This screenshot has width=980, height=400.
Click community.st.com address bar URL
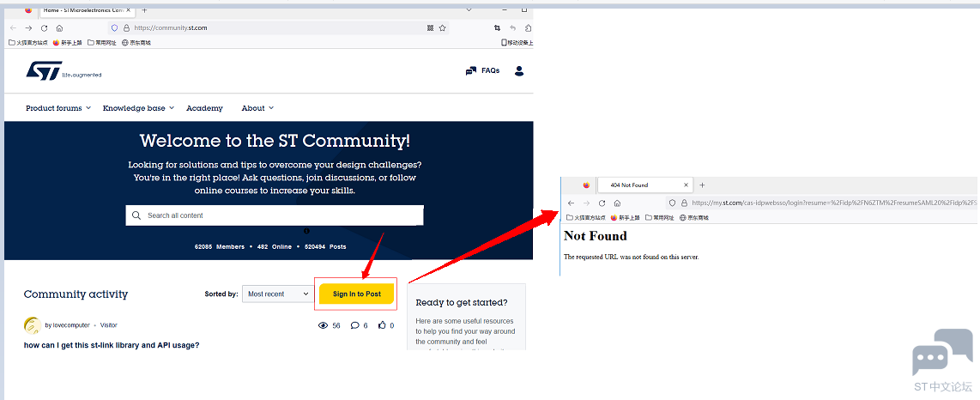(x=171, y=28)
